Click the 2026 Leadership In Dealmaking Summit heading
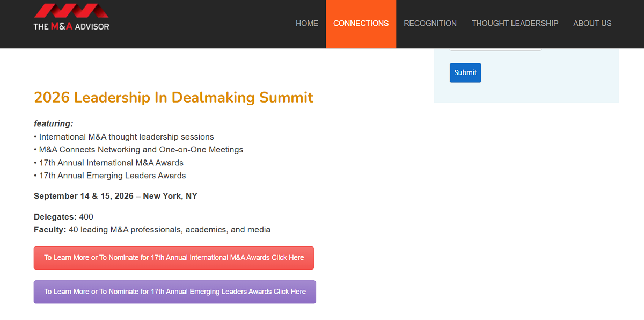This screenshot has height=320, width=644. click(173, 97)
